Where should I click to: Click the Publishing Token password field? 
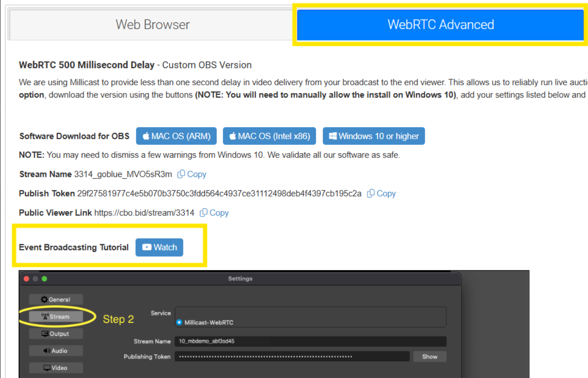coord(292,357)
